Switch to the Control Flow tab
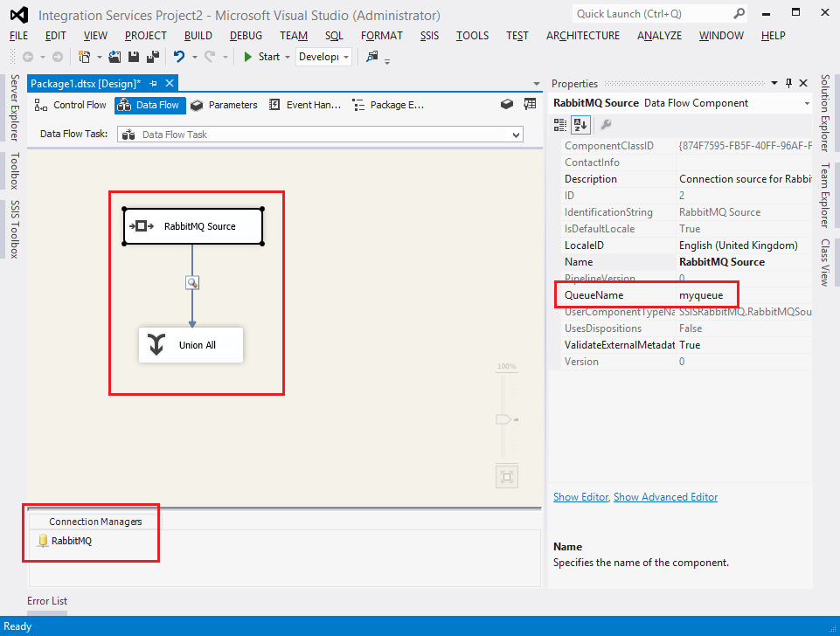840x636 pixels. click(x=71, y=105)
